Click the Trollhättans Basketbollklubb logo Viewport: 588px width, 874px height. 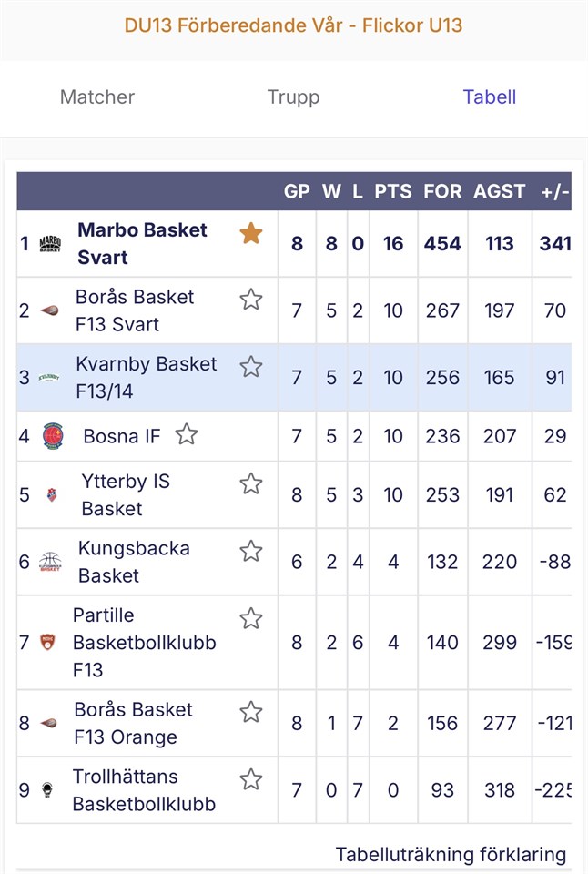tap(47, 790)
